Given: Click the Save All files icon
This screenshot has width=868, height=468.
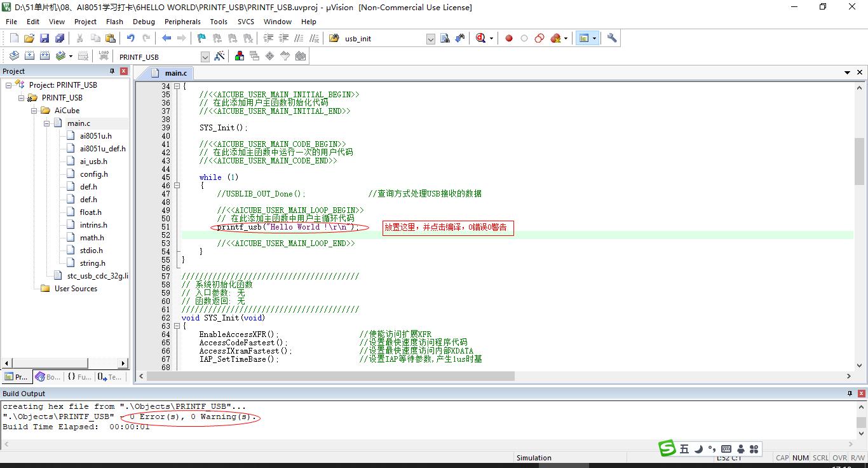Looking at the screenshot, I should click(x=60, y=38).
